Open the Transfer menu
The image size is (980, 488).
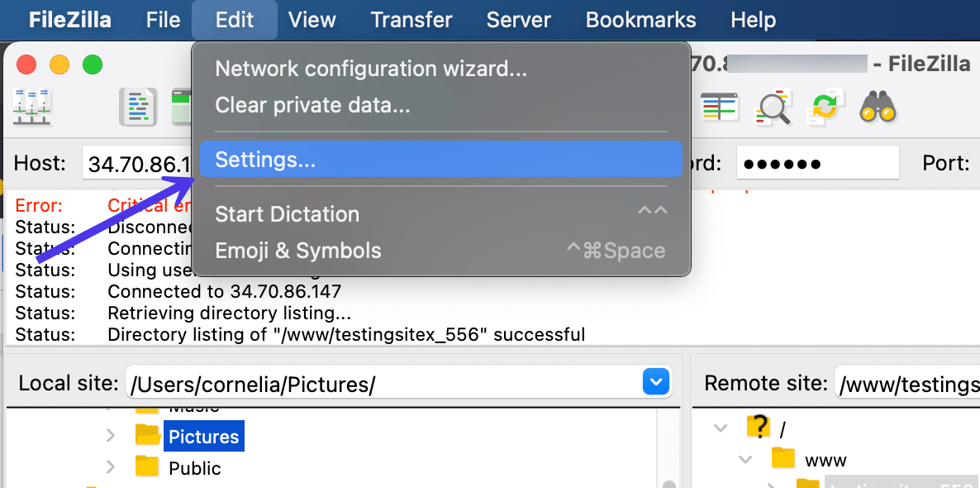click(411, 20)
